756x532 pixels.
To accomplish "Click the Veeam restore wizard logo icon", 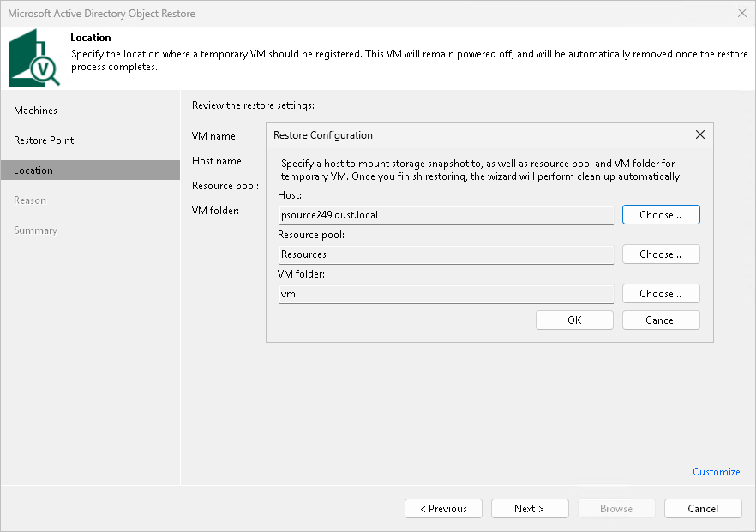I will 34,58.
